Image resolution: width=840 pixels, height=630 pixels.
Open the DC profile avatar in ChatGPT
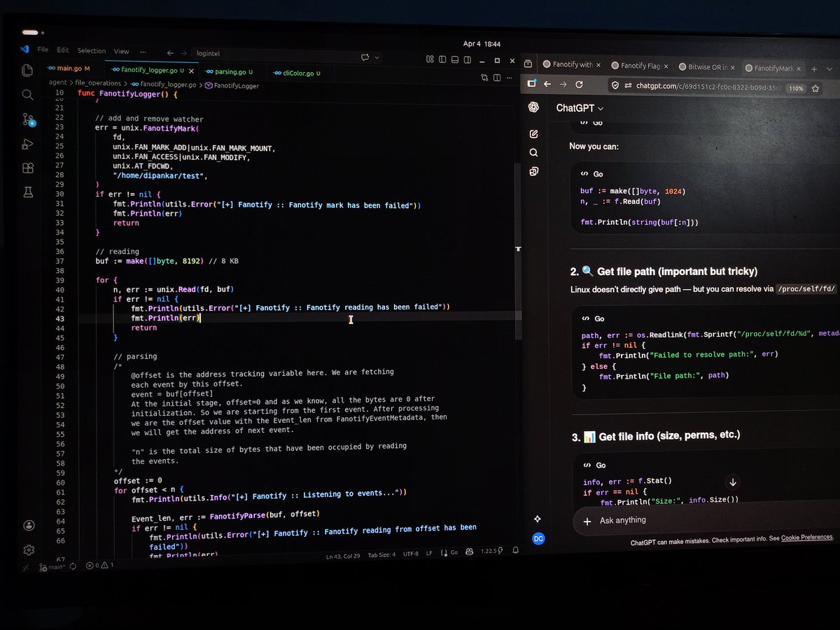(x=538, y=539)
